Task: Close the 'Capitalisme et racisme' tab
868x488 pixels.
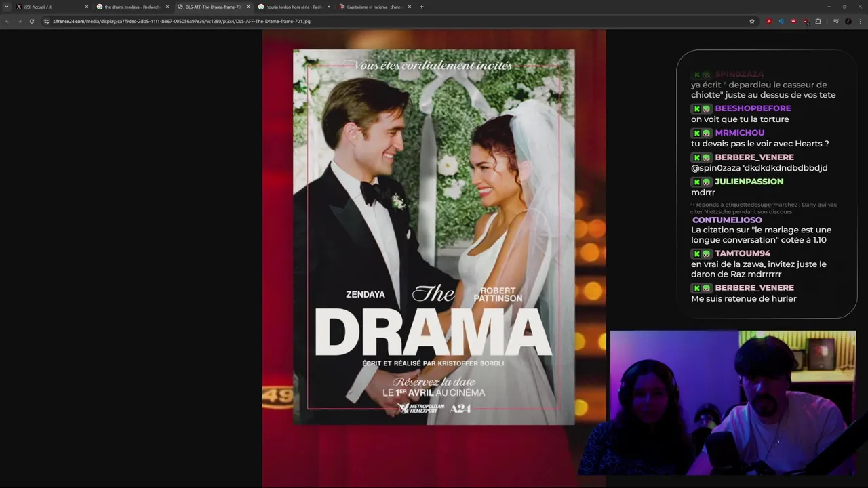Action: pyautogui.click(x=410, y=7)
